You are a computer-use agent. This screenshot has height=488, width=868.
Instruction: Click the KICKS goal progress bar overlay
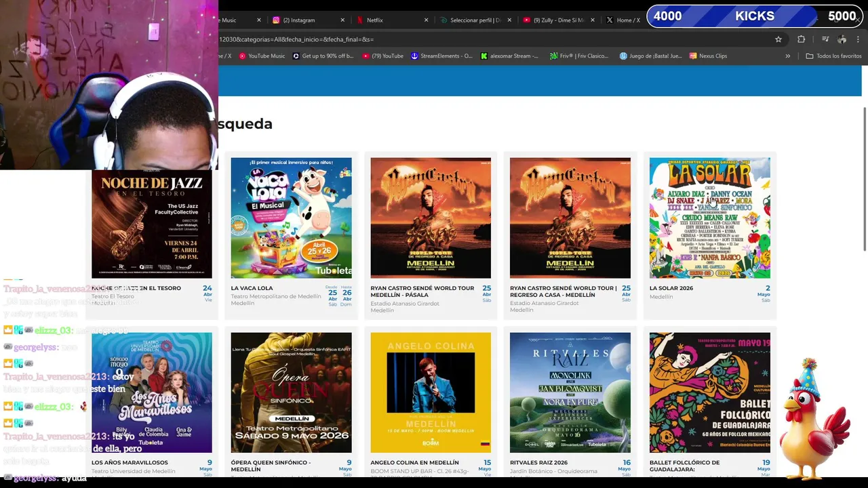[755, 16]
